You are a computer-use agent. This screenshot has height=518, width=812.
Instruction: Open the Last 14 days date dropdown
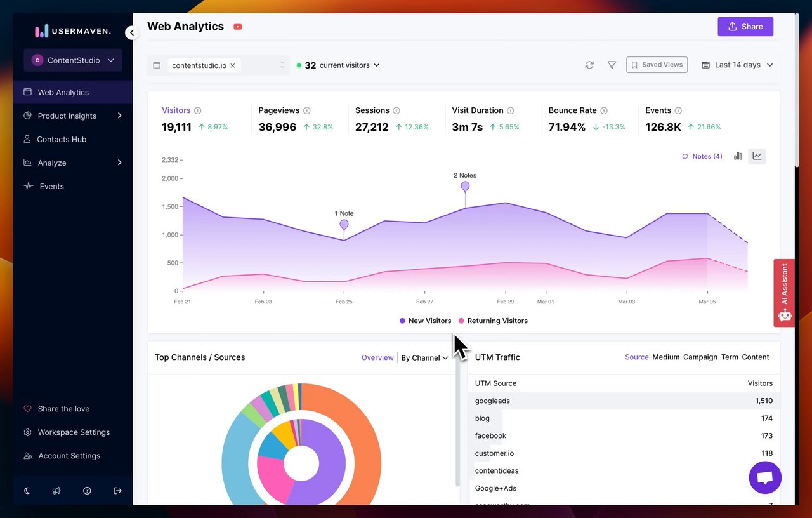click(738, 65)
